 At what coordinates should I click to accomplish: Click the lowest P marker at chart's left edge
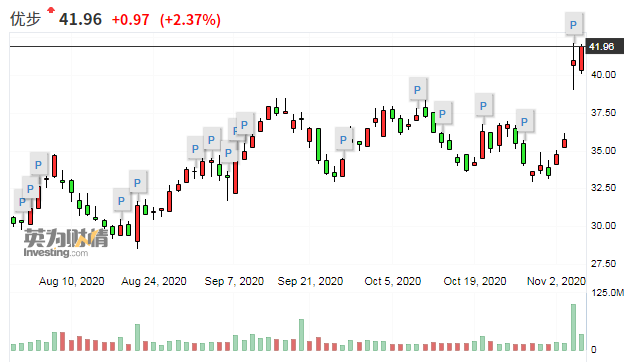[22, 201]
